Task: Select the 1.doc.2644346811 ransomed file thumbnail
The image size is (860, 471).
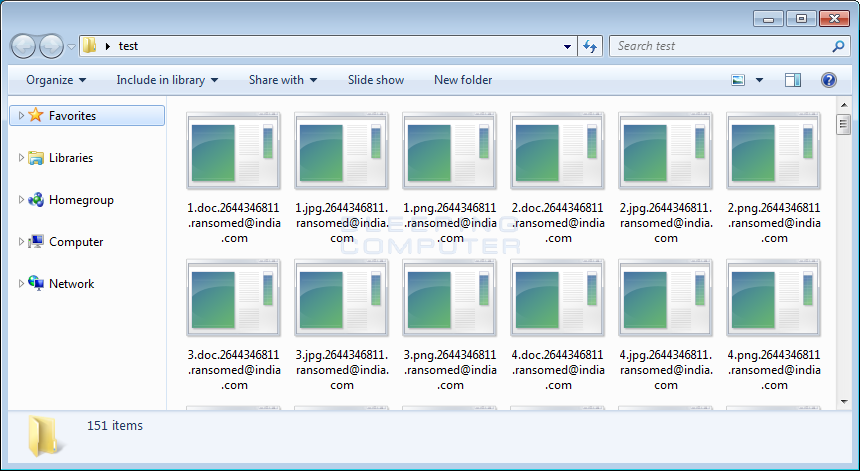Action: pyautogui.click(x=233, y=152)
